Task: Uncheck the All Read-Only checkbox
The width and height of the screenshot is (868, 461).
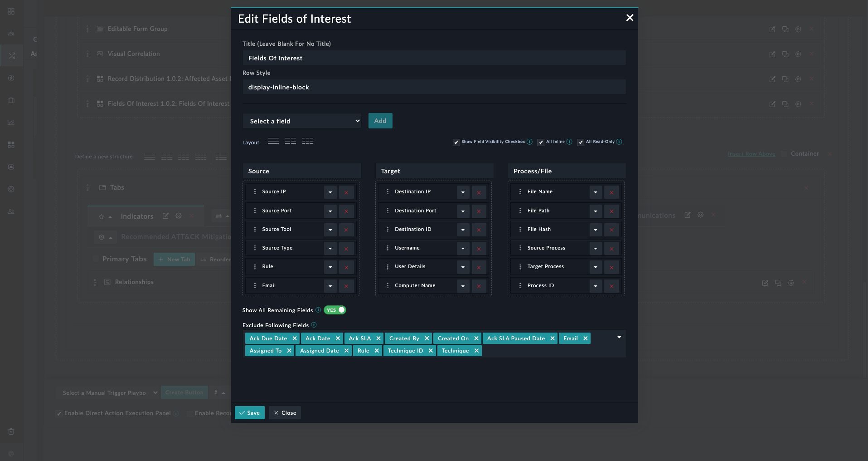Action: click(581, 142)
